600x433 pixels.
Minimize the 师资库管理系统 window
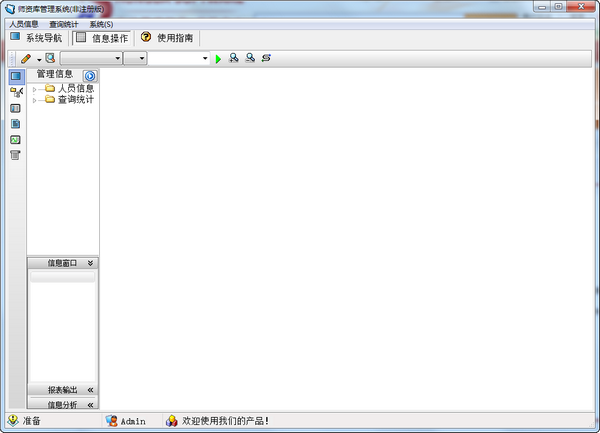click(542, 7)
